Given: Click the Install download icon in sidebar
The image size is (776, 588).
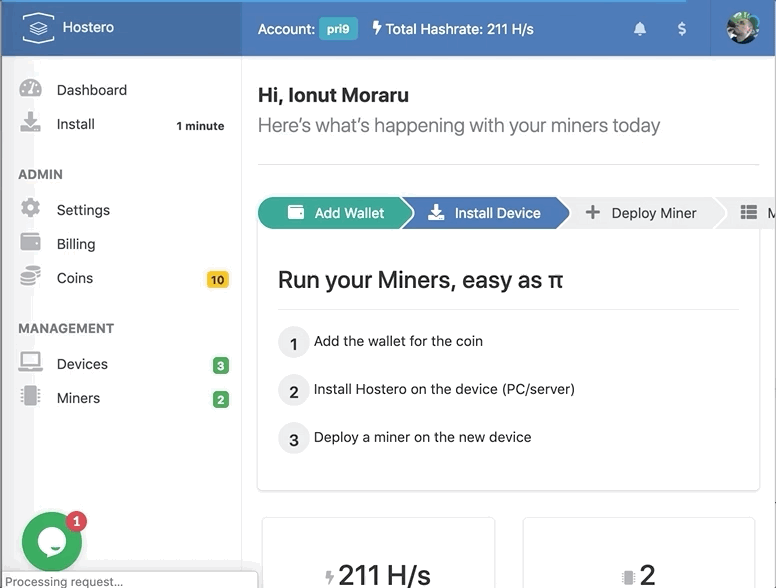Looking at the screenshot, I should tap(31, 123).
